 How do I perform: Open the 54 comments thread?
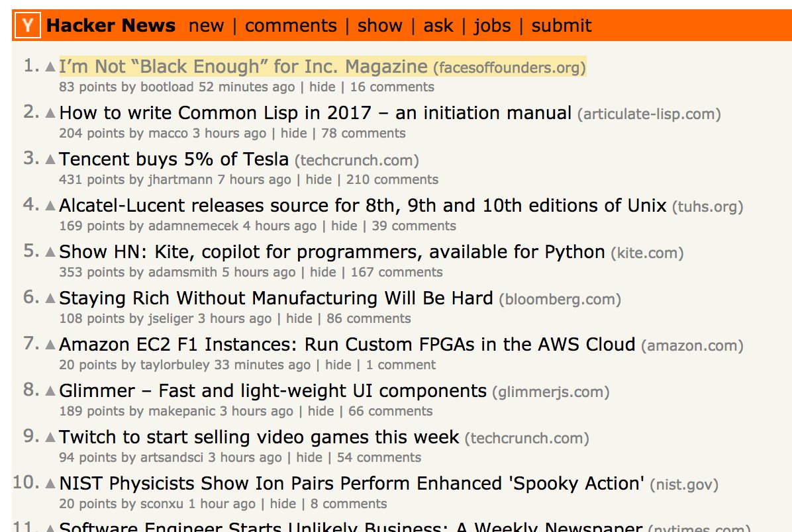tap(379, 457)
